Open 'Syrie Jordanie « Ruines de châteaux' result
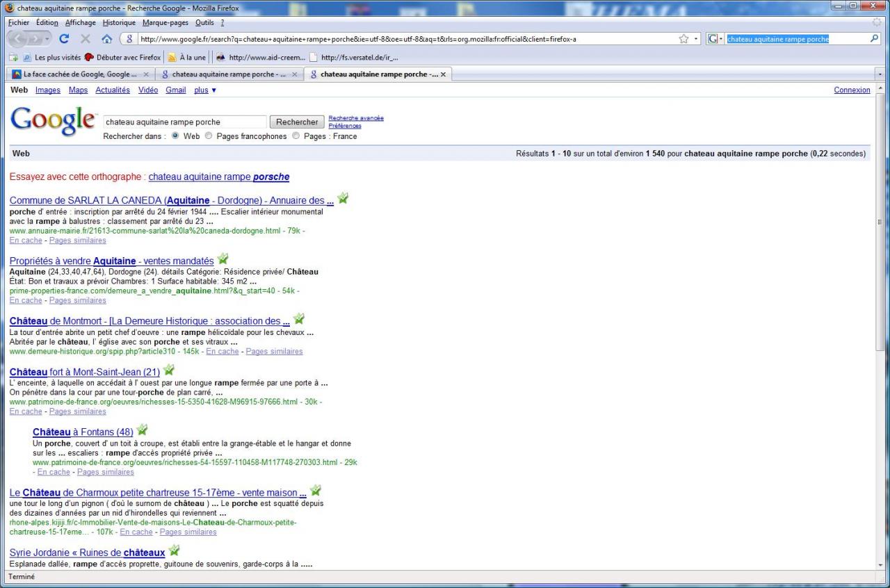Image resolution: width=890 pixels, height=588 pixels. pos(88,553)
